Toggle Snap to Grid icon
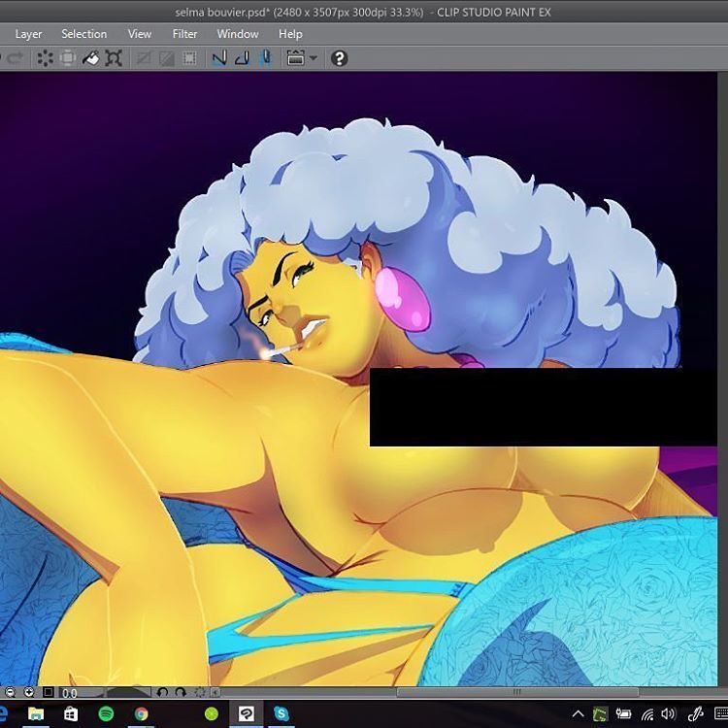The height and width of the screenshot is (728, 728). point(265,58)
